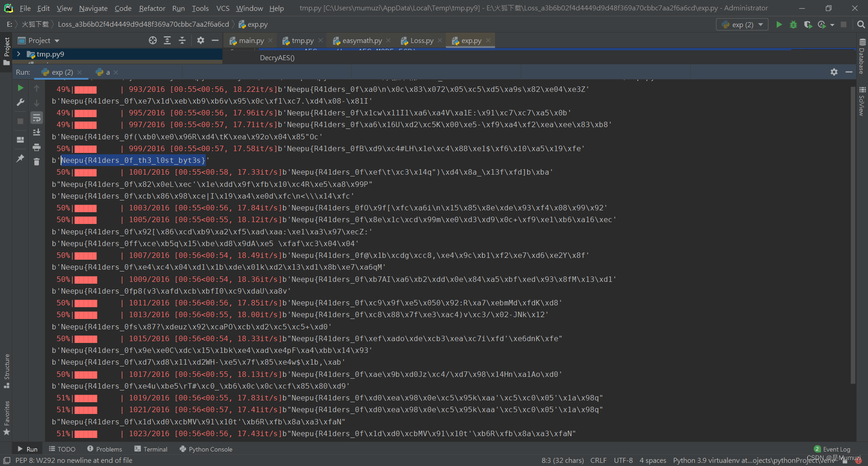Rerun using green arrow in Run panel

[x=20, y=88]
